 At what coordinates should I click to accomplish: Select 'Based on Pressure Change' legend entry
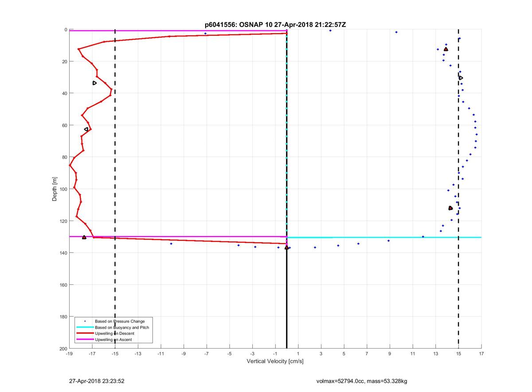coord(120,321)
